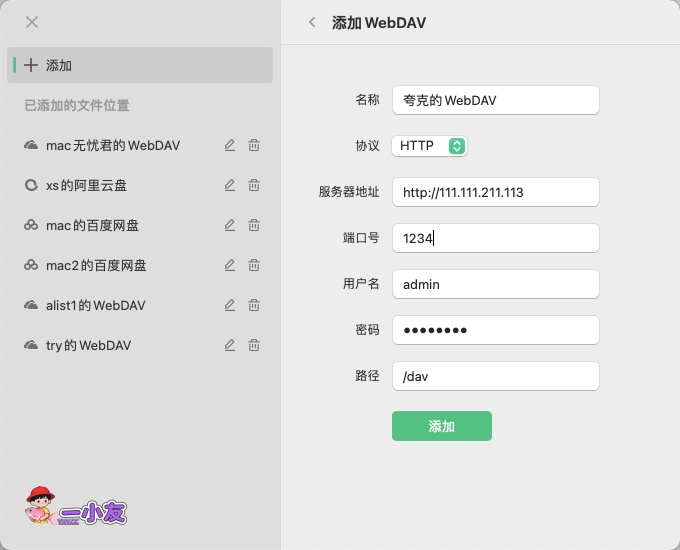Image resolution: width=680 pixels, height=550 pixels.
Task: Click the green 添加 button
Action: point(441,426)
